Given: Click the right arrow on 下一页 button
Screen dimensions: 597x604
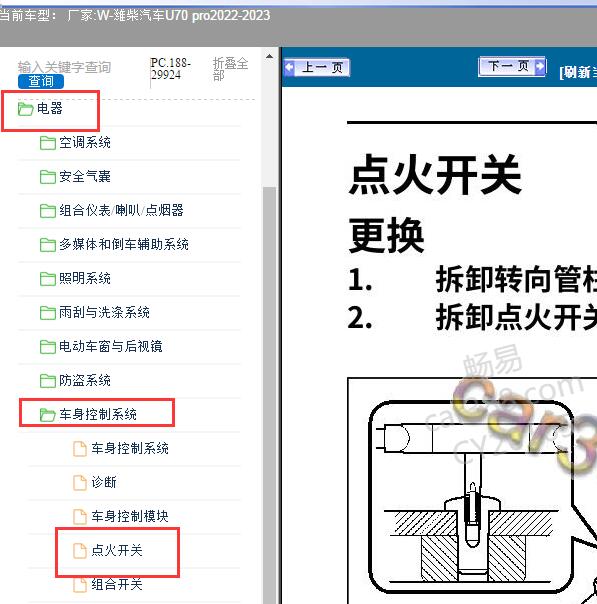Looking at the screenshot, I should [540, 66].
